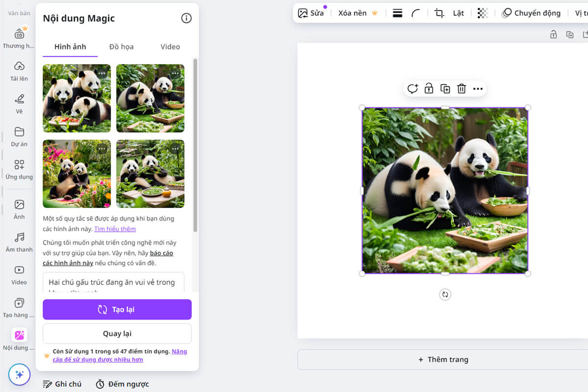Viewport: 588px width, 392px height.
Task: Open the Âm thanh audio panel
Action: click(19, 242)
